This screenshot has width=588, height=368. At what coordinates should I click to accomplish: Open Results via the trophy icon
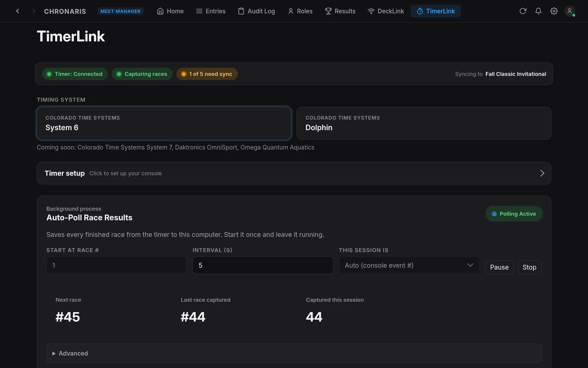point(328,11)
